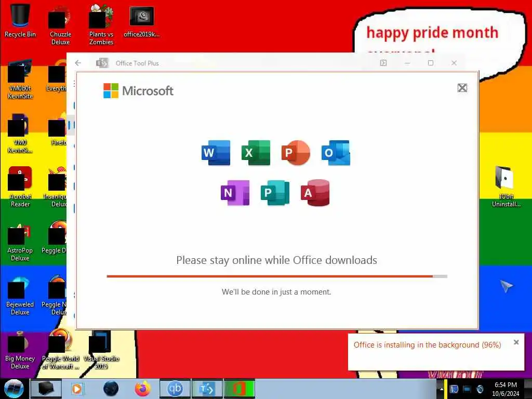Click the 'Please stay online while Office downloads' text
The width and height of the screenshot is (532, 399).
pyautogui.click(x=276, y=260)
